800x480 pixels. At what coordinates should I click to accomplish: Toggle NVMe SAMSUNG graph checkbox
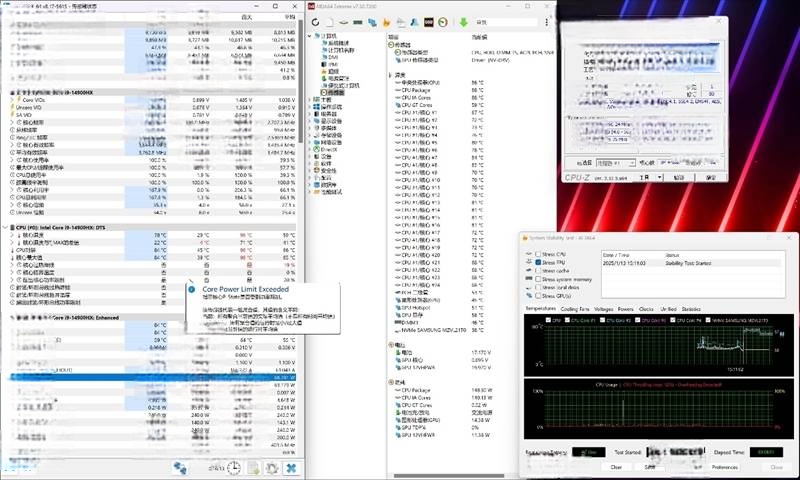point(707,320)
